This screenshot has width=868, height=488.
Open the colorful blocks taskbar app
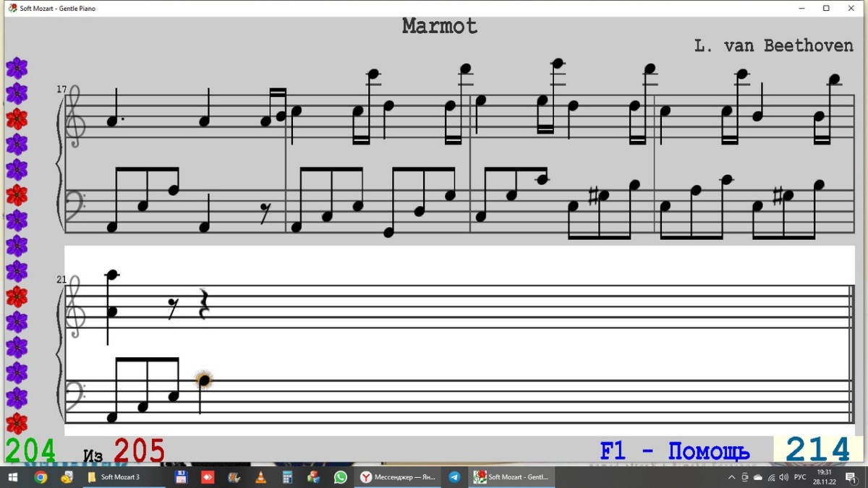[x=314, y=477]
